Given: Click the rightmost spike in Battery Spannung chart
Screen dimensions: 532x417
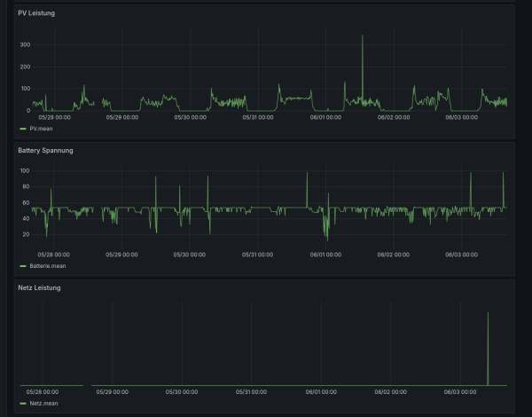Looking at the screenshot, I should (x=503, y=175).
